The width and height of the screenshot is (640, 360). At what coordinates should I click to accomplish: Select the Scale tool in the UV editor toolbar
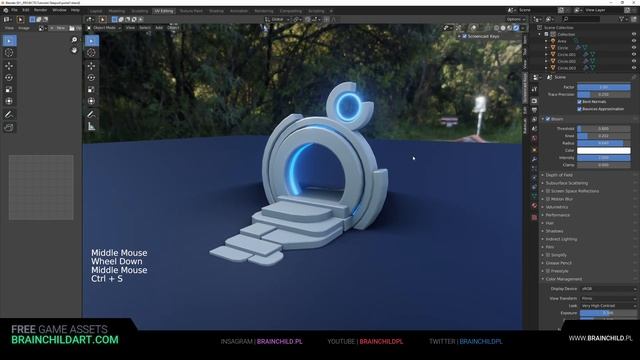9,89
